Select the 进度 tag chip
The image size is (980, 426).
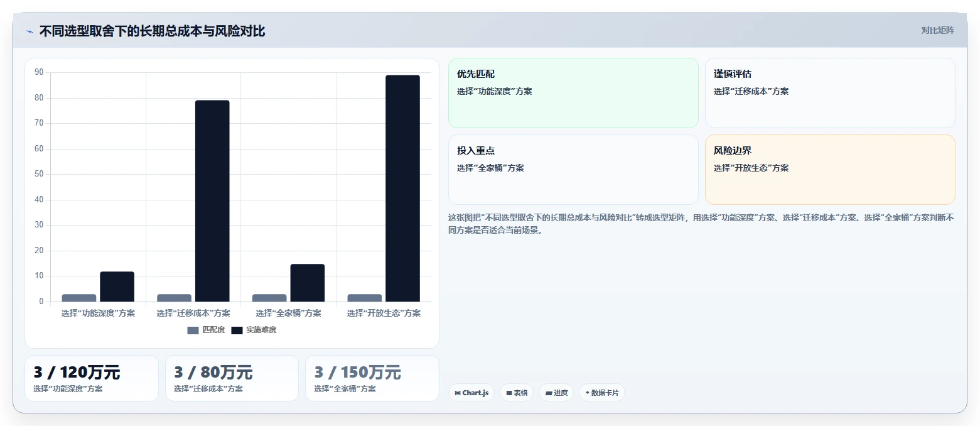pyautogui.click(x=556, y=393)
